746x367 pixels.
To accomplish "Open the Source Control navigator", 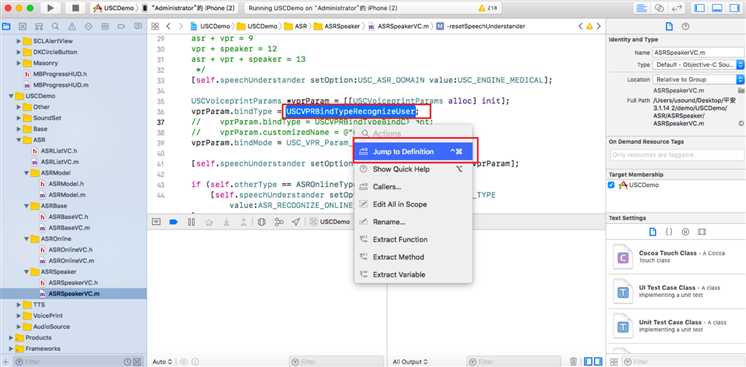I will pos(23,26).
